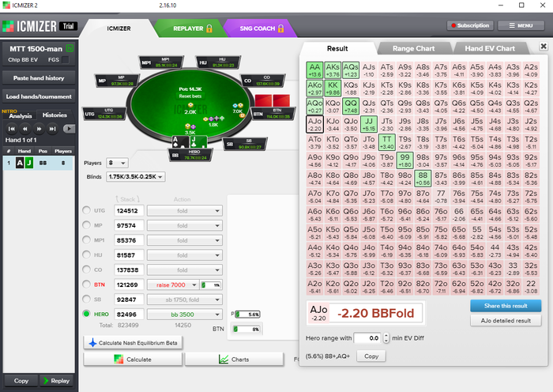Click Calculate Nash Equilibrium Beta button
The image size is (553, 392).
click(x=133, y=342)
